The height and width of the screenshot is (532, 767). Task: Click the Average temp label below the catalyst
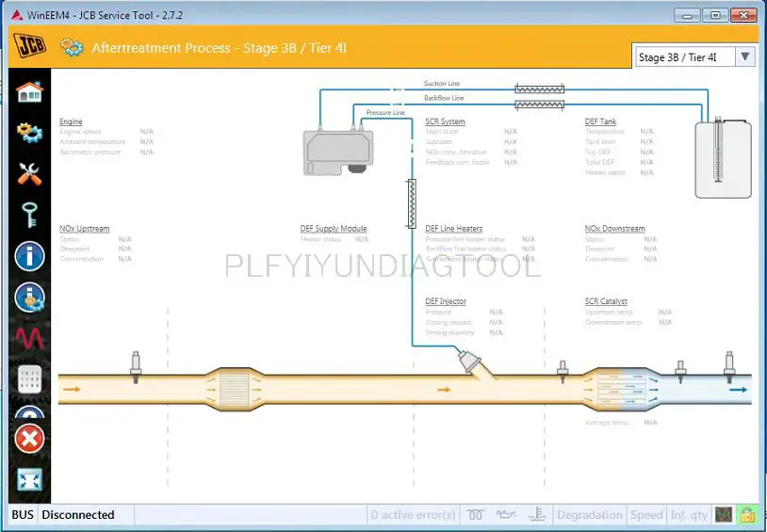click(607, 423)
